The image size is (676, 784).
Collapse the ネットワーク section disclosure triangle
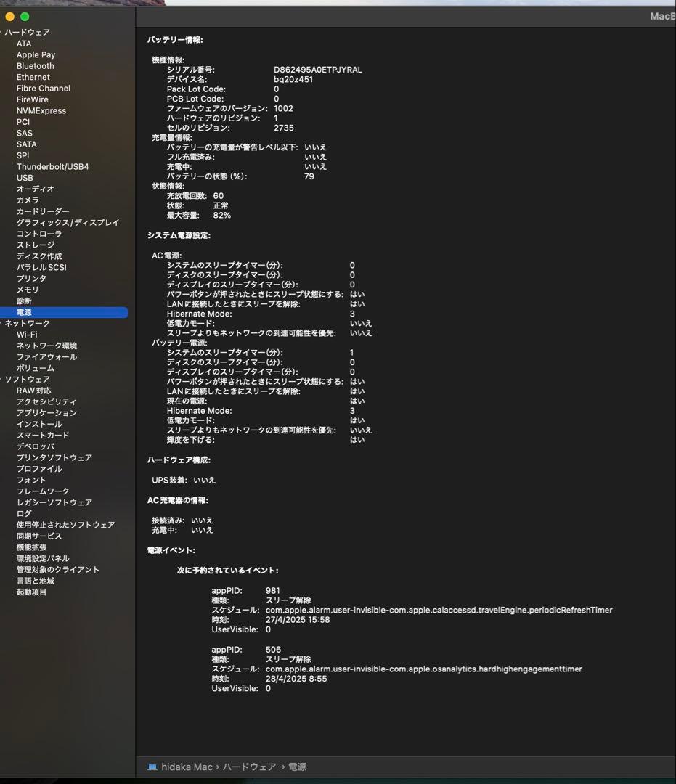pyautogui.click(x=3, y=323)
